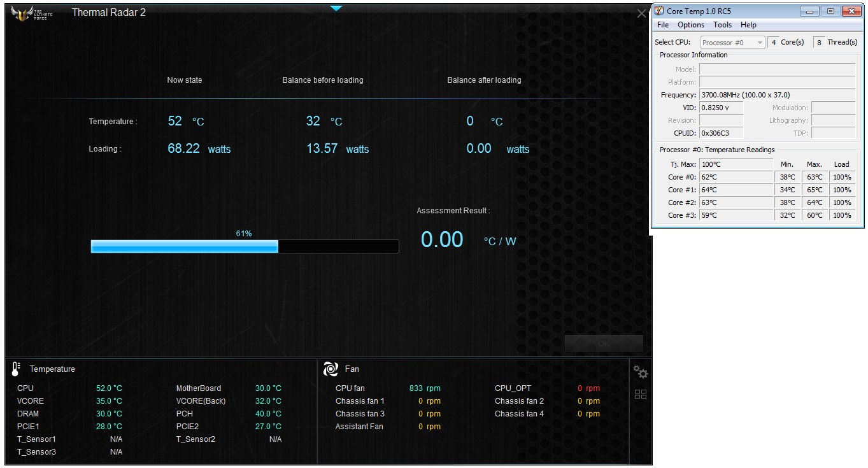Click the CPU temperature reading 52.0 °C

109,388
